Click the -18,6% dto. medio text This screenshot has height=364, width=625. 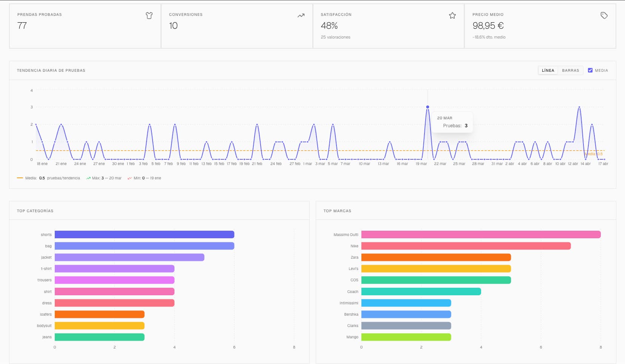click(489, 37)
